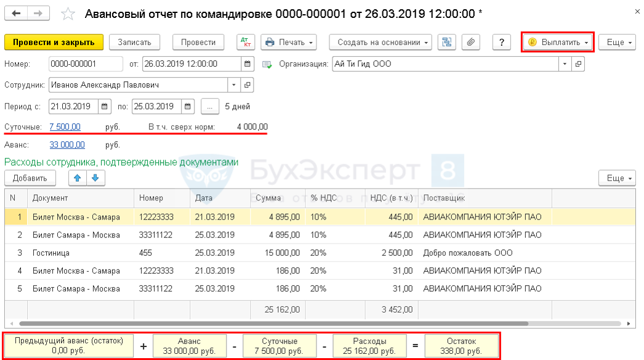Open the document structure icon button

[x=446, y=42]
